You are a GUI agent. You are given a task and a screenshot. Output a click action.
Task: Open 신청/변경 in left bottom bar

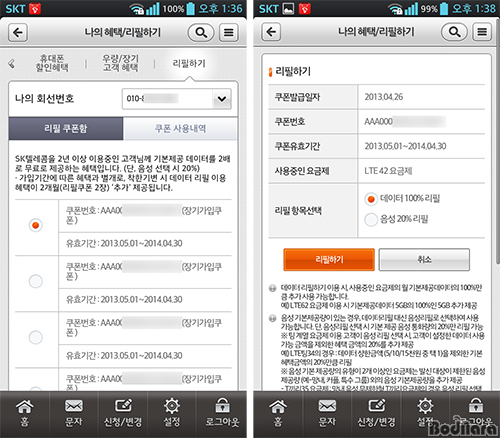point(123,413)
